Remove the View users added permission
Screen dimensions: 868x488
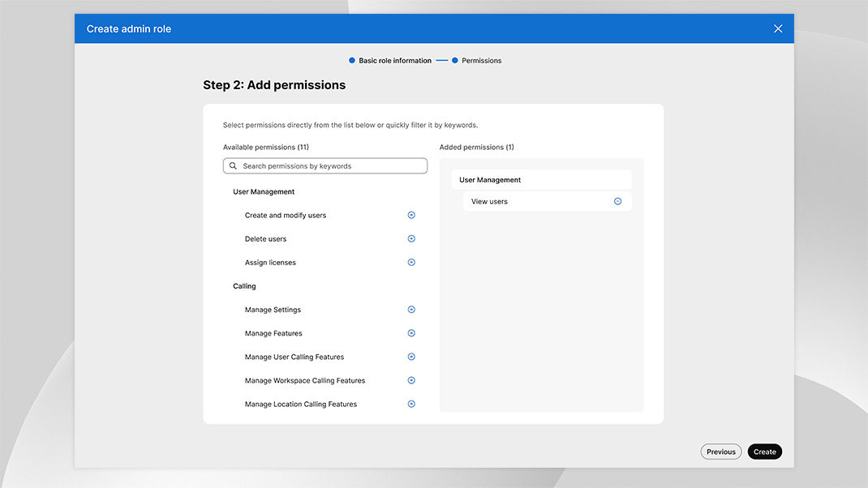[617, 202]
